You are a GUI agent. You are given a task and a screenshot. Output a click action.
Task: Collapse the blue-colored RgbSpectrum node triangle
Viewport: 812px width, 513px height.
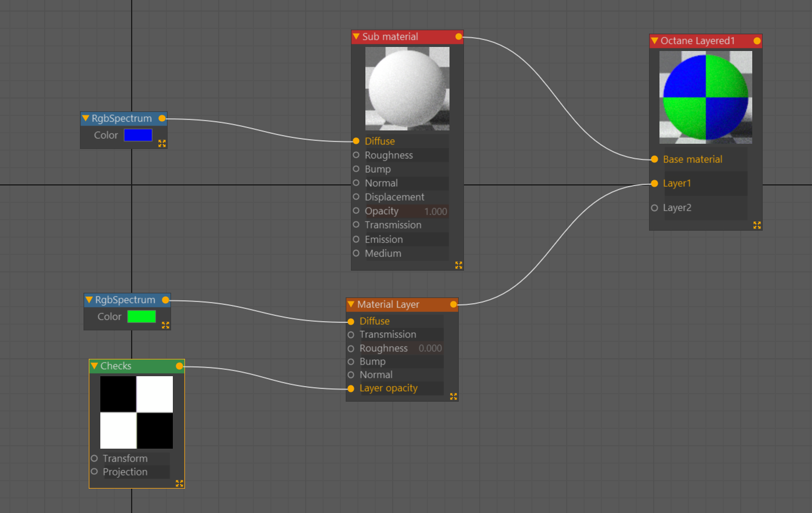(x=85, y=118)
